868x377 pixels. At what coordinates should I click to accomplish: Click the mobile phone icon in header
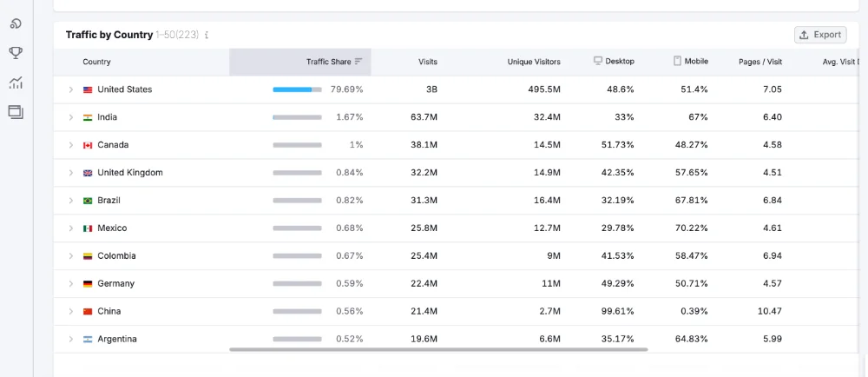(x=677, y=61)
